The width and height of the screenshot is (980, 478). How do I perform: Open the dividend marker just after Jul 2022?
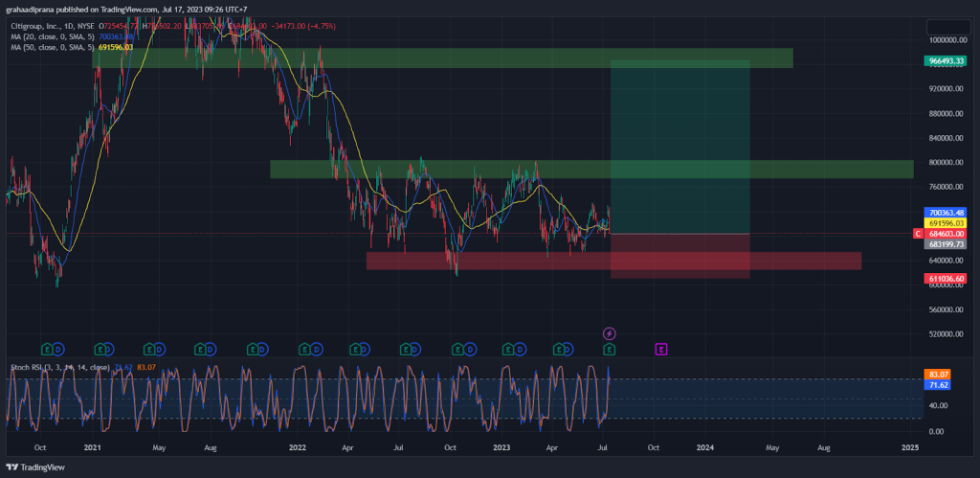click(x=417, y=349)
